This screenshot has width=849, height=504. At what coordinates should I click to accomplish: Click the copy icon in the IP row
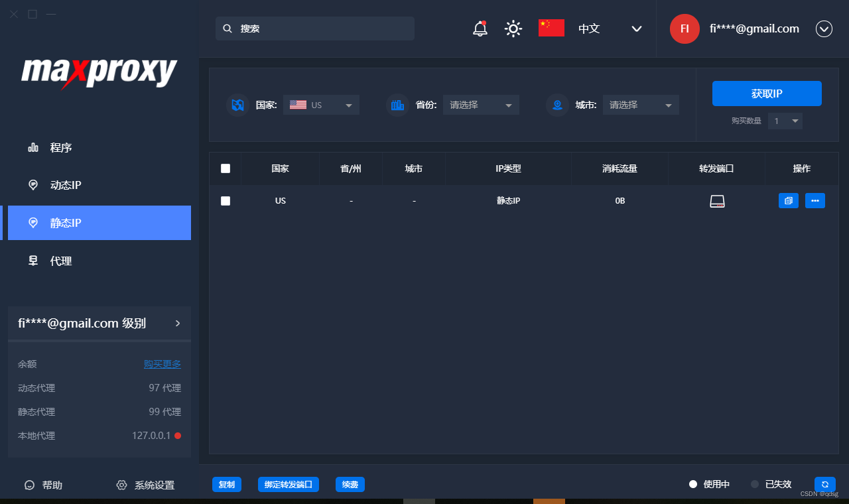(788, 200)
